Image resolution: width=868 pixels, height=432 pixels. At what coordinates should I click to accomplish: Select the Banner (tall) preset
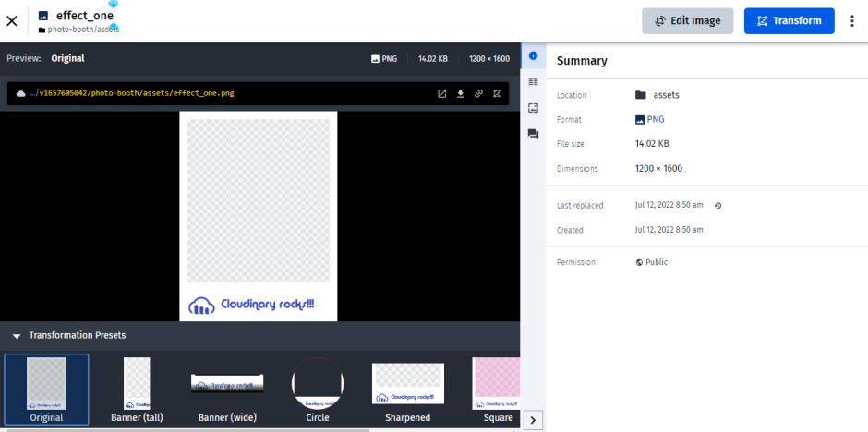click(x=137, y=390)
